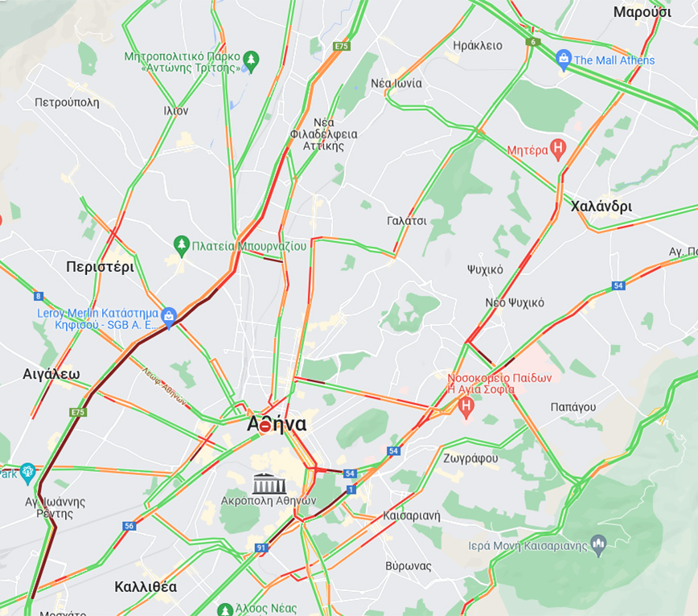Viewport: 698px width, 616px height.
Task: Click the route 56 road shield
Action: click(129, 526)
